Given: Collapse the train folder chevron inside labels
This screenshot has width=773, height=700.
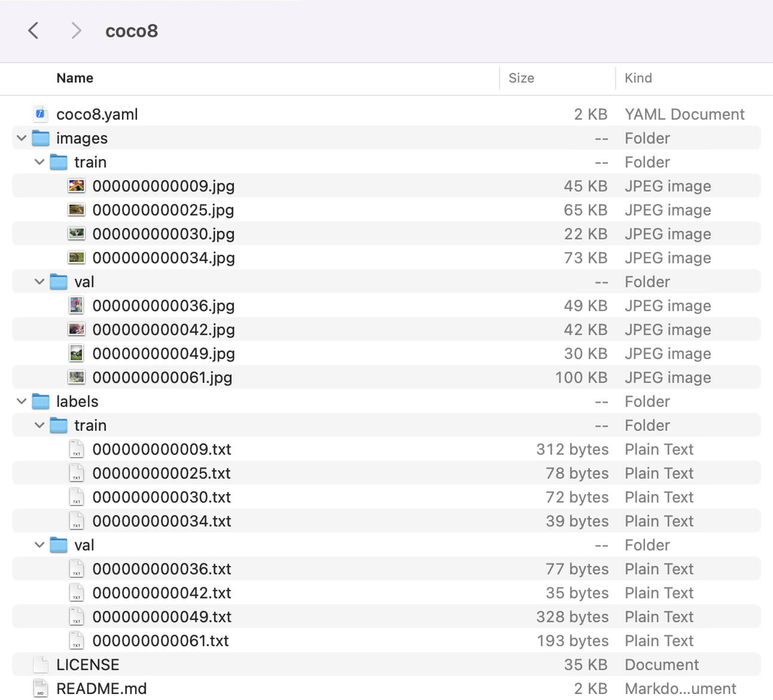Looking at the screenshot, I should 40,425.
